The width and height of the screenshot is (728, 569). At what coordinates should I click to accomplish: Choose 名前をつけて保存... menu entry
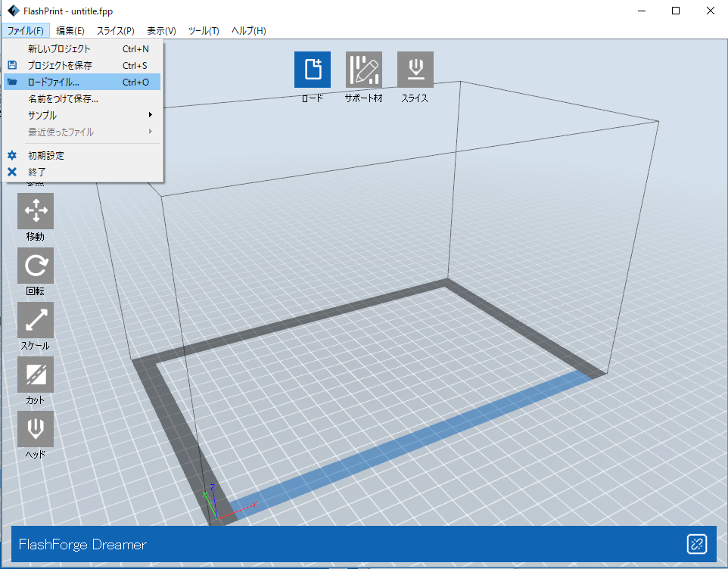click(82, 99)
